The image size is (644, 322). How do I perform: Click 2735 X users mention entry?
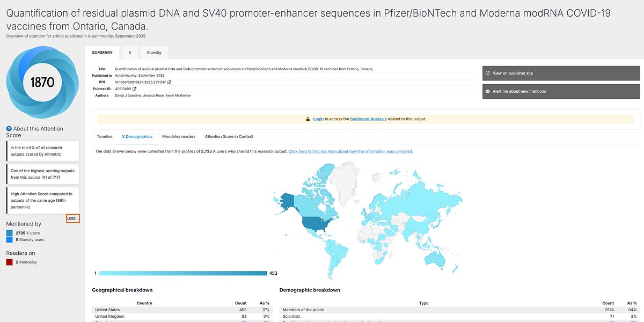(28, 233)
